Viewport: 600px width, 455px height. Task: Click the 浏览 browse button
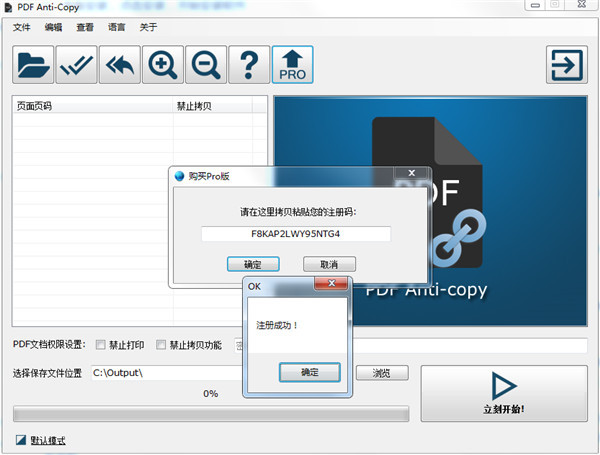[x=382, y=373]
